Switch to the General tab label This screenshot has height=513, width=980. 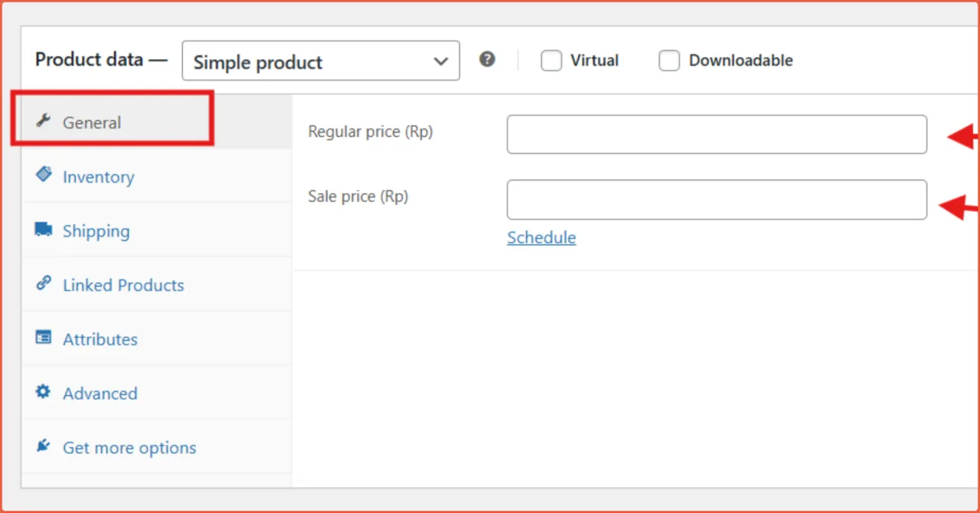[92, 123]
